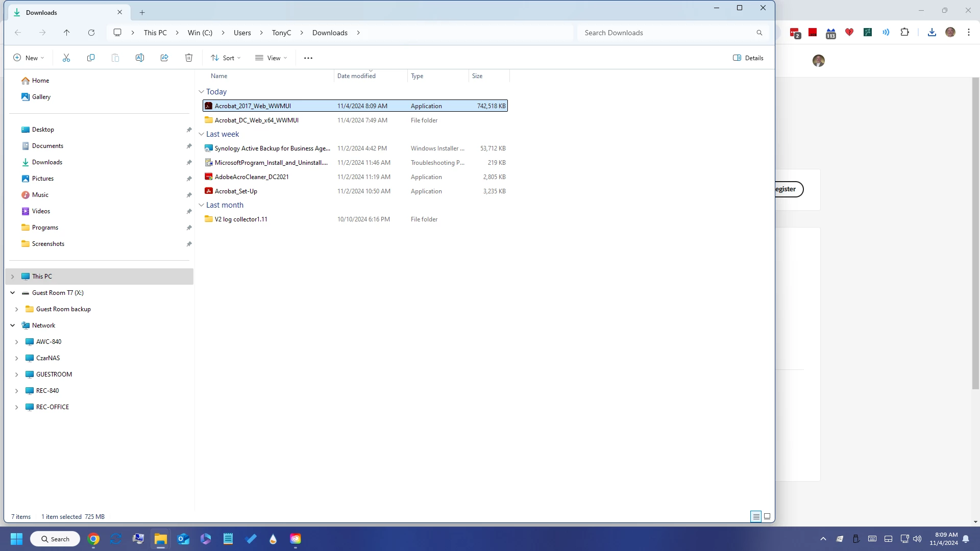Open the See more ellipsis menu
Viewport: 980px width, 551px height.
pos(308,58)
